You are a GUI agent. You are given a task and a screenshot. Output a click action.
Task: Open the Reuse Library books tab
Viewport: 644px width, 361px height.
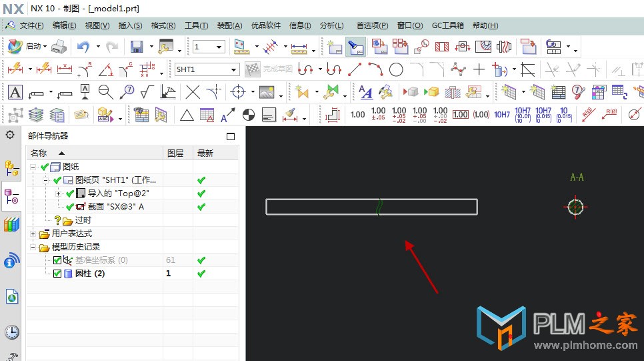(11, 224)
